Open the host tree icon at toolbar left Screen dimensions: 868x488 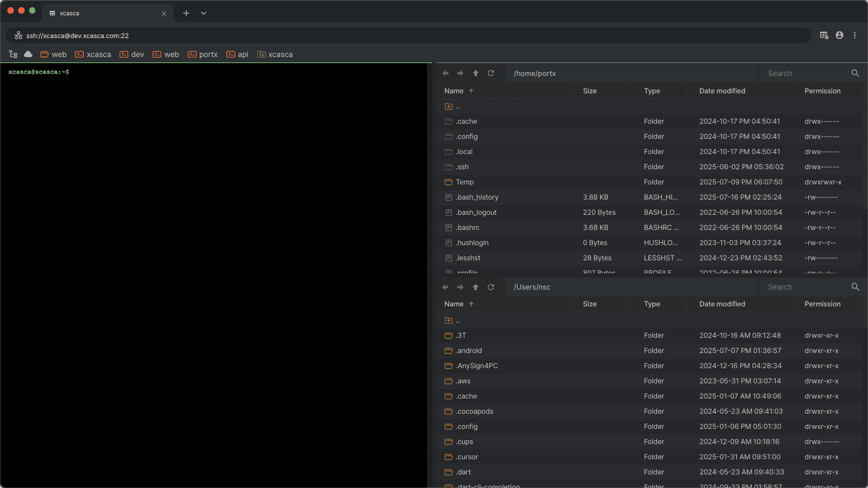tap(13, 54)
